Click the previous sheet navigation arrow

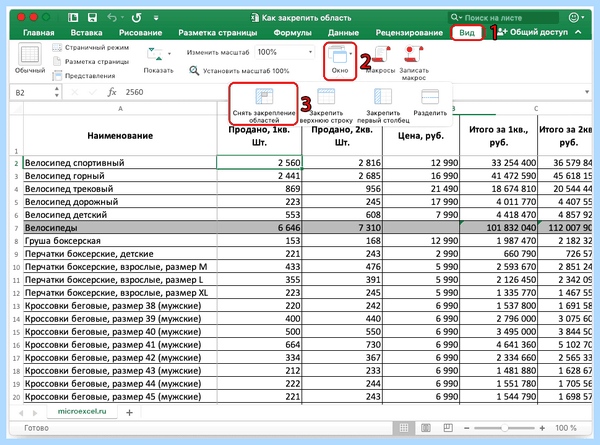[21, 413]
